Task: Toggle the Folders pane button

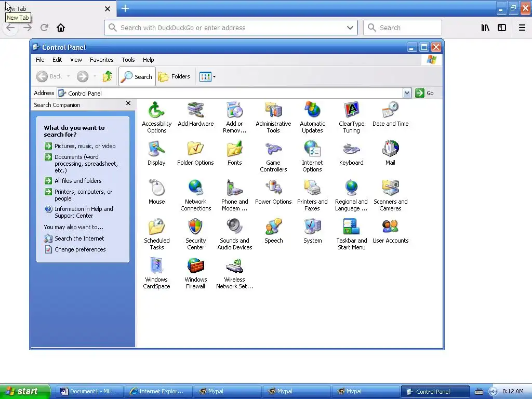Action: [x=174, y=77]
